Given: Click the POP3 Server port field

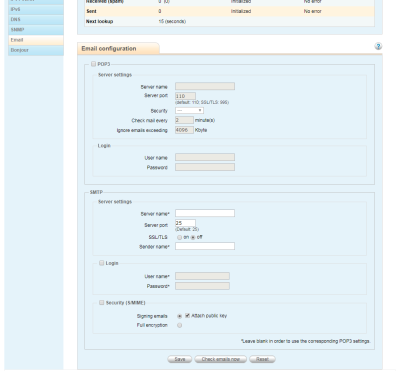Looking at the screenshot, I should pos(185,96).
